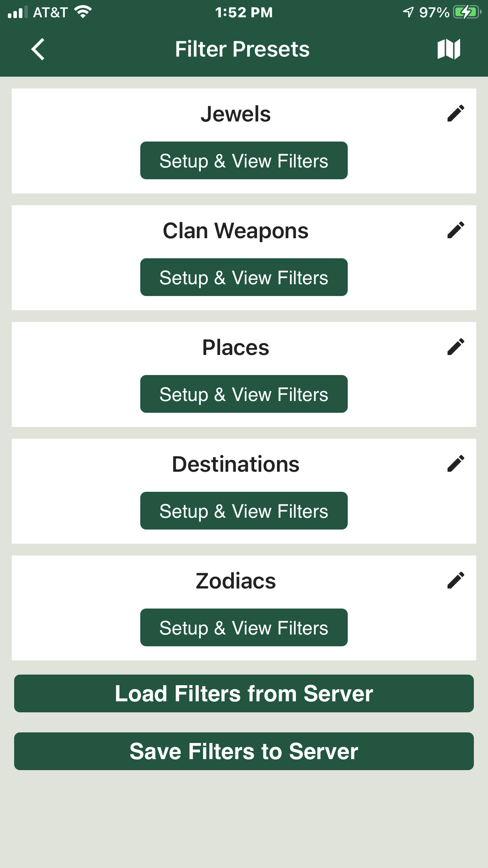The image size is (488, 868).
Task: Edit the Clan Weapons preset name
Action: [x=456, y=230]
